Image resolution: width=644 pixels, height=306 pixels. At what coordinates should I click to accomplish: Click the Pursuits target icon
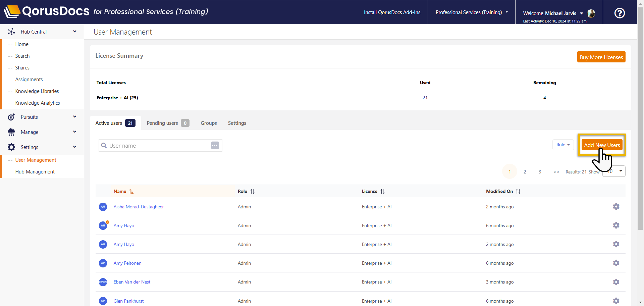coord(11,117)
